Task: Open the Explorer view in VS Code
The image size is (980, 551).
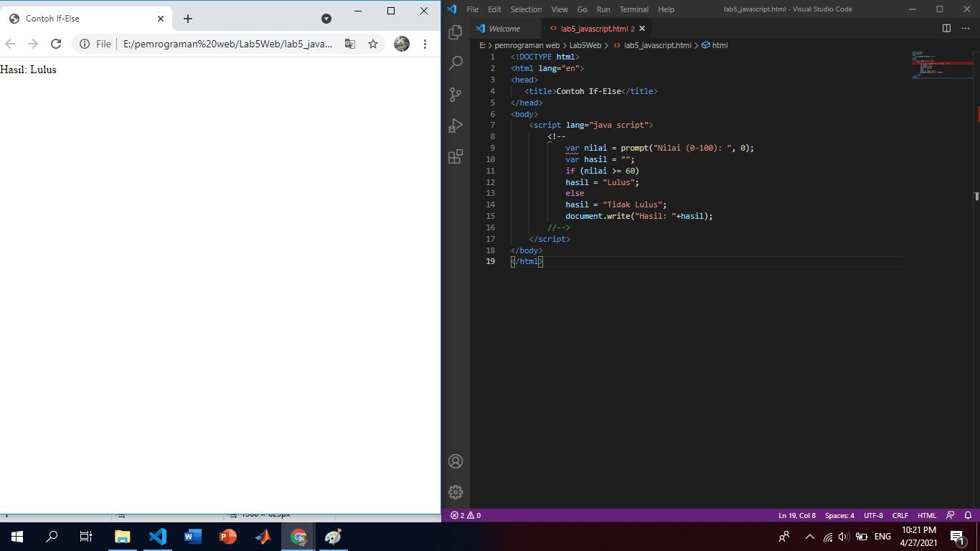Action: click(456, 32)
